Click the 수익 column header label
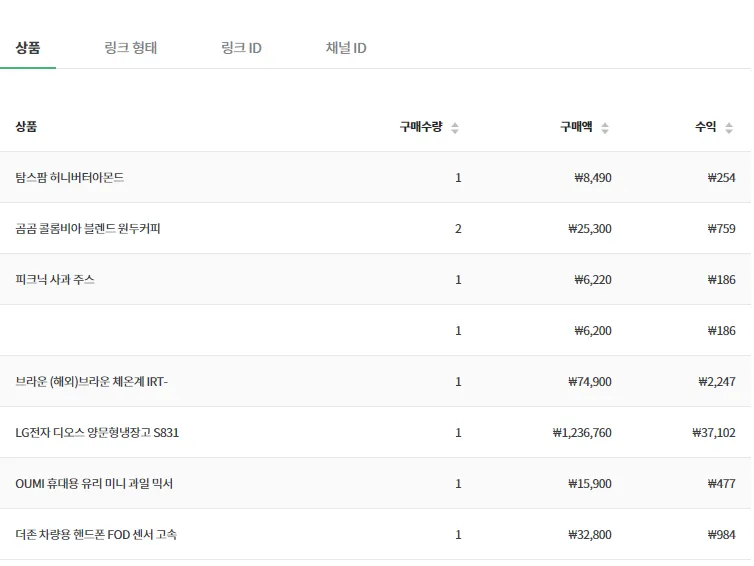 (x=706, y=127)
